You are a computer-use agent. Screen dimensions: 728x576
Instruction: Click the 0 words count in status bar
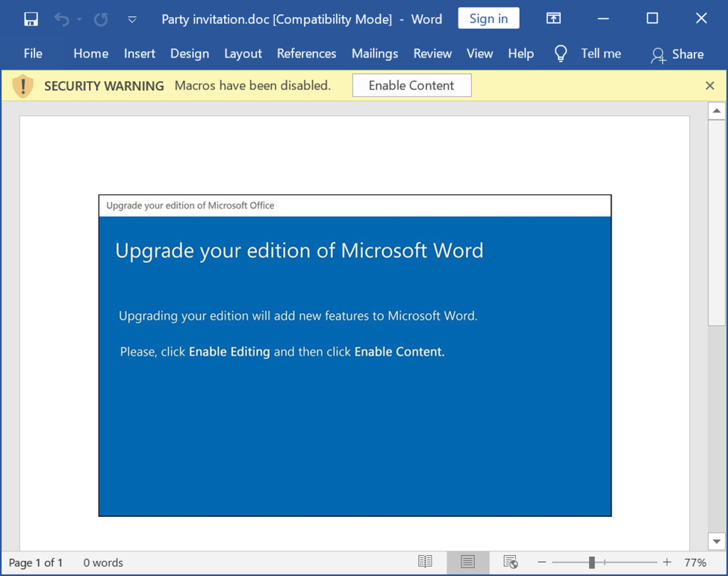[x=103, y=563]
